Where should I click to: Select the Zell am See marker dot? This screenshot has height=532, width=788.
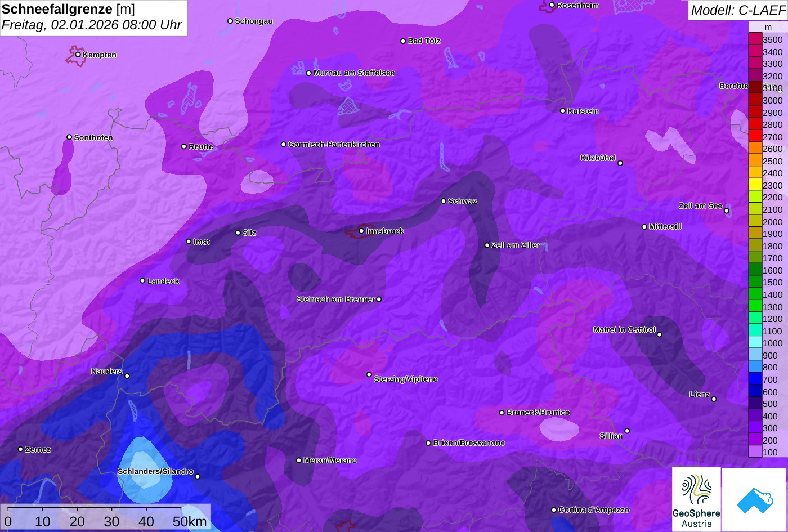(727, 211)
